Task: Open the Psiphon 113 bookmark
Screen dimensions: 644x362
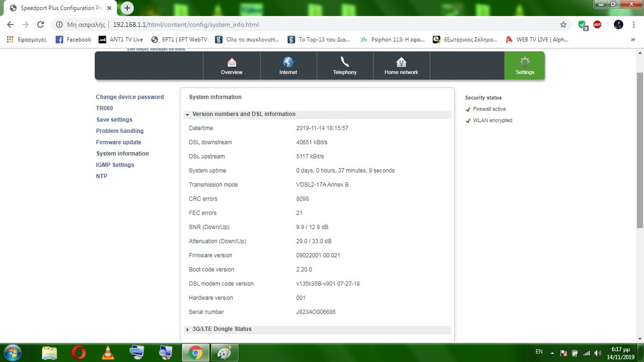Action: click(392, 39)
